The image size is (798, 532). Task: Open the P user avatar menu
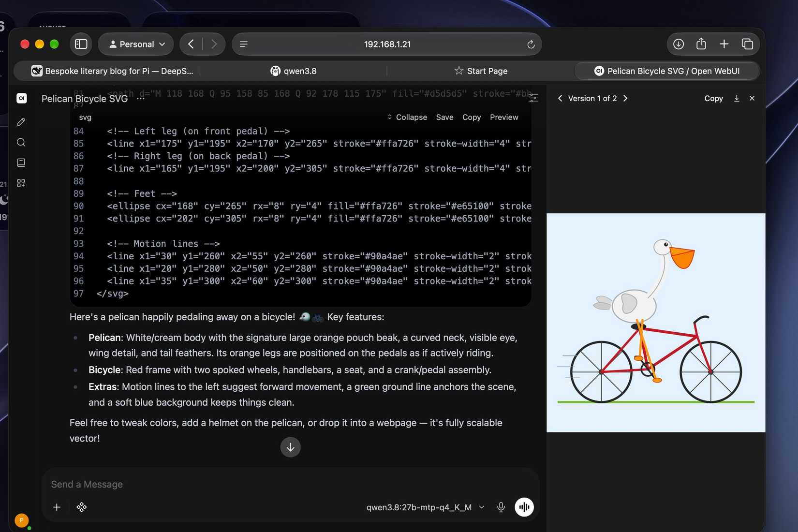coord(21,520)
